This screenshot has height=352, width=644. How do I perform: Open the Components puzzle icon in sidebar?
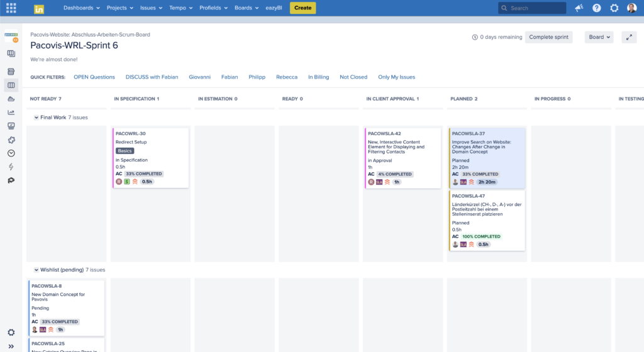(11, 140)
